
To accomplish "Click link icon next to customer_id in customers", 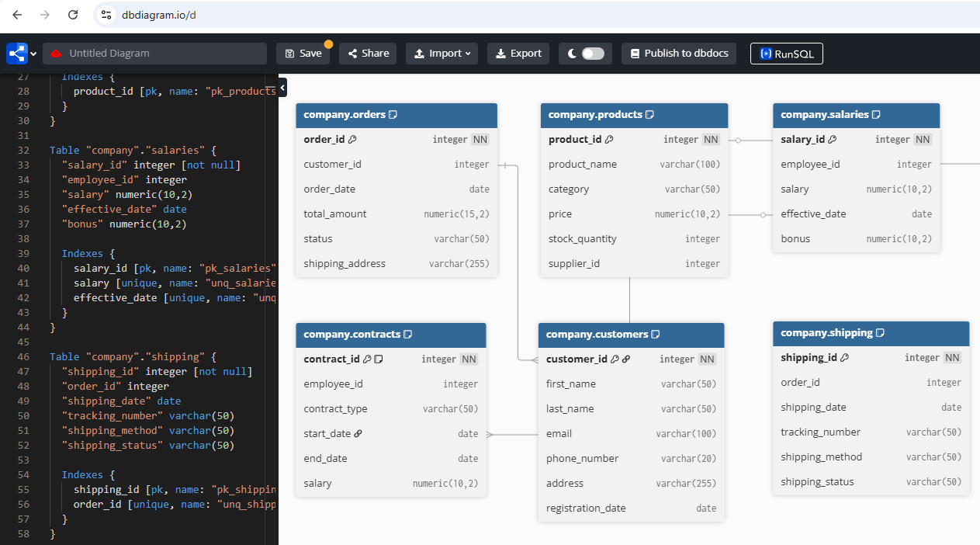I will tap(626, 359).
